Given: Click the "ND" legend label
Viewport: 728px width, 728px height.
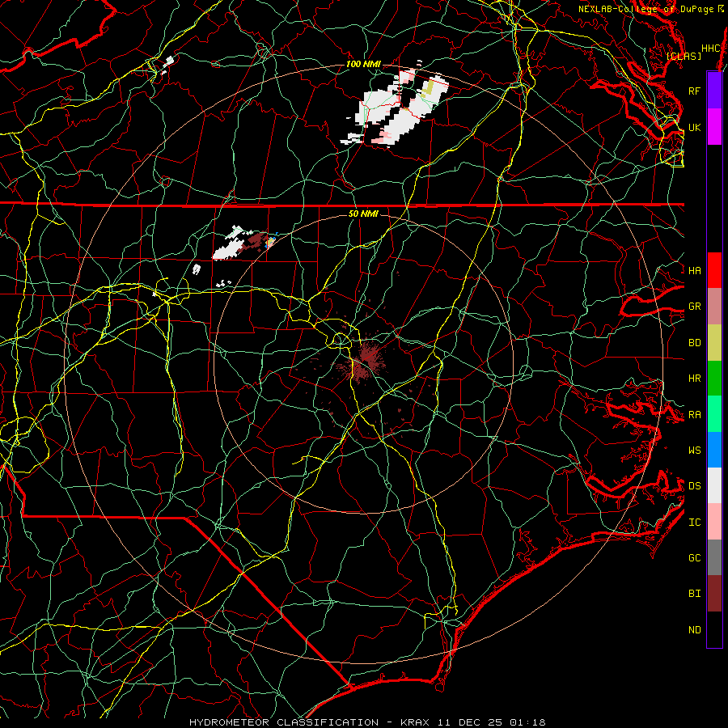Looking at the screenshot, I should (694, 629).
